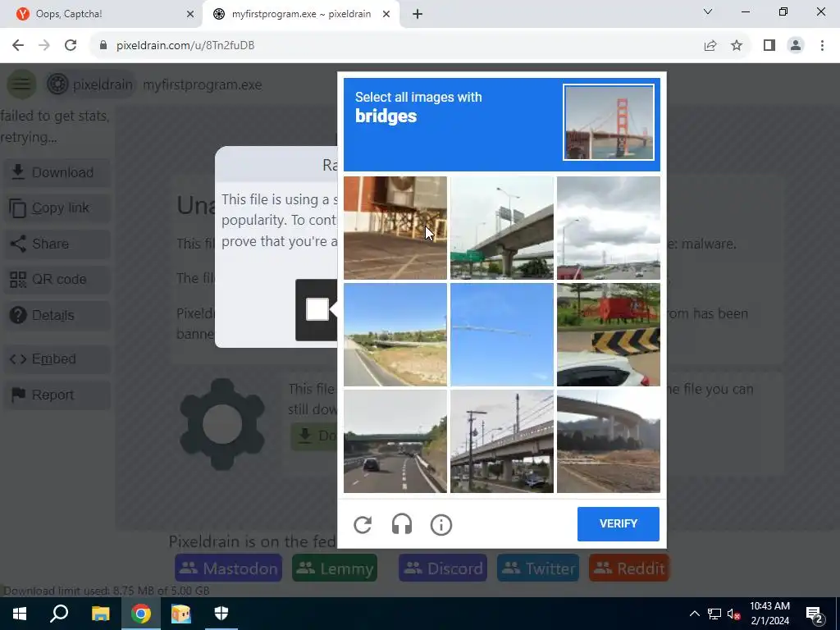Select the tile with elevated highway and green signs

[x=502, y=228]
